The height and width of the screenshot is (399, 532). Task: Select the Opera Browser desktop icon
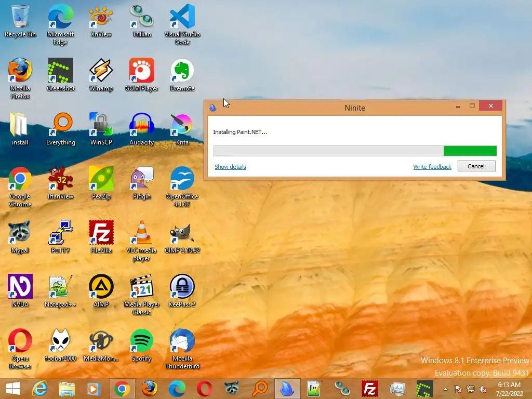pos(20,349)
